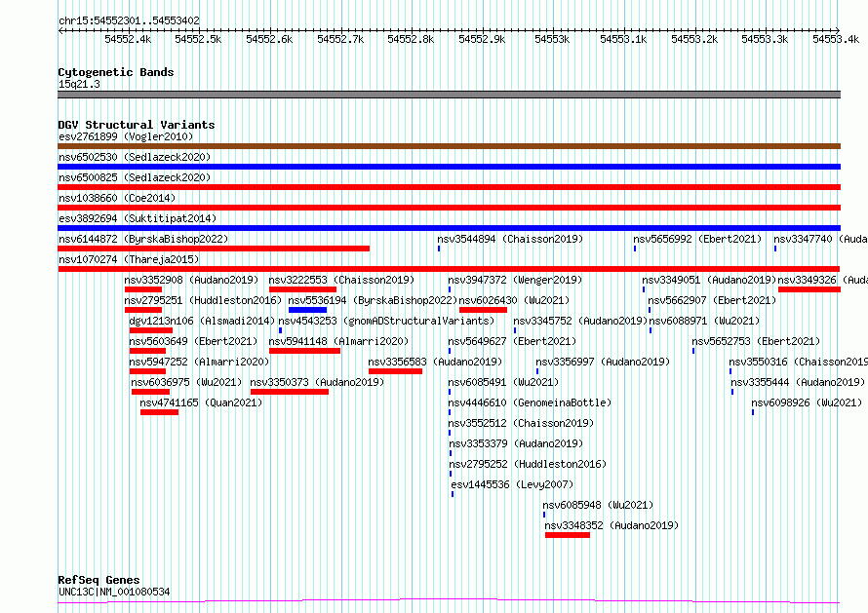Select nsv6144872 (ByrskaBishop2022) label
This screenshot has height=613, width=868.
pos(143,239)
